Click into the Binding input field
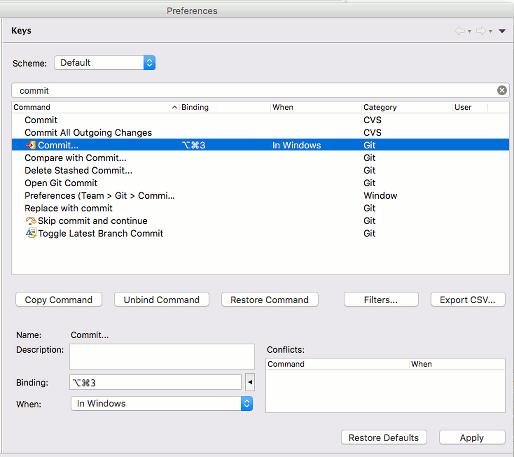Screen dimensions: 514x457 (x=155, y=382)
